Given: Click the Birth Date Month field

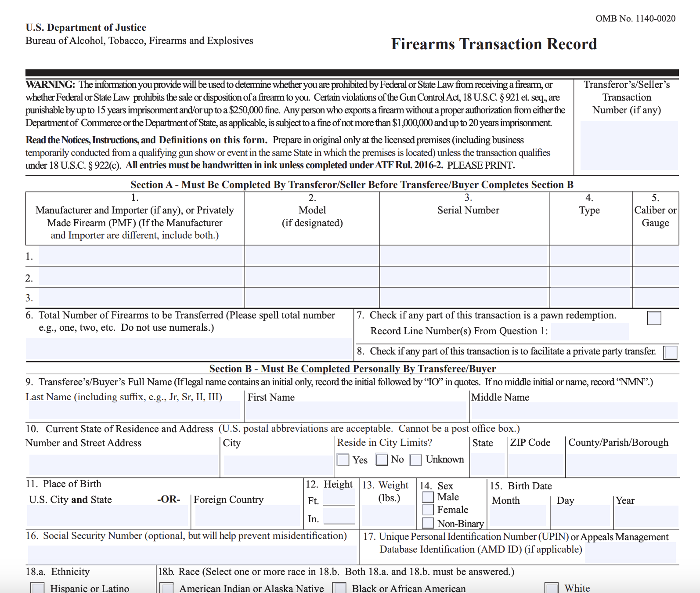Looking at the screenshot, I should (x=518, y=516).
